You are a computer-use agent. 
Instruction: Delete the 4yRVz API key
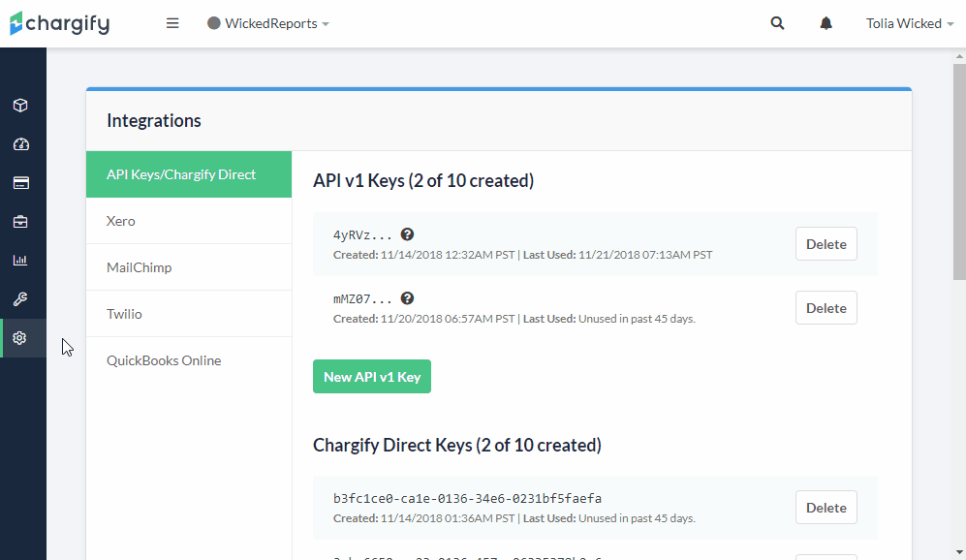(x=826, y=244)
